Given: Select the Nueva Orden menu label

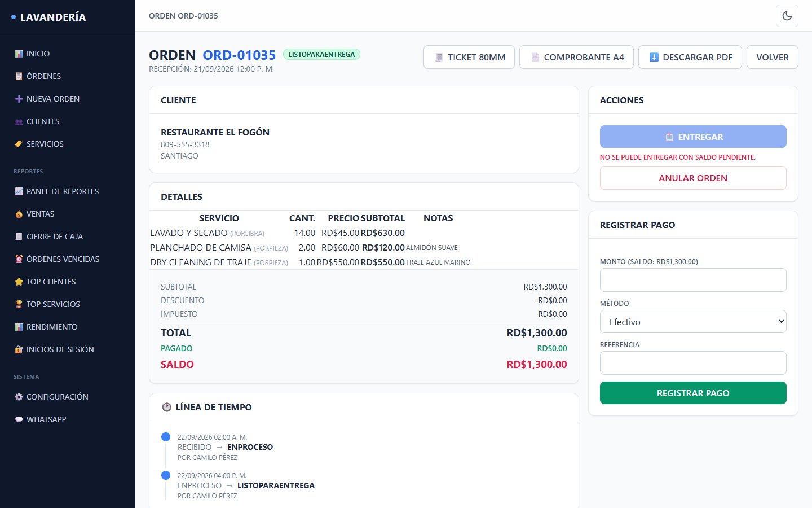Looking at the screenshot, I should tap(53, 99).
